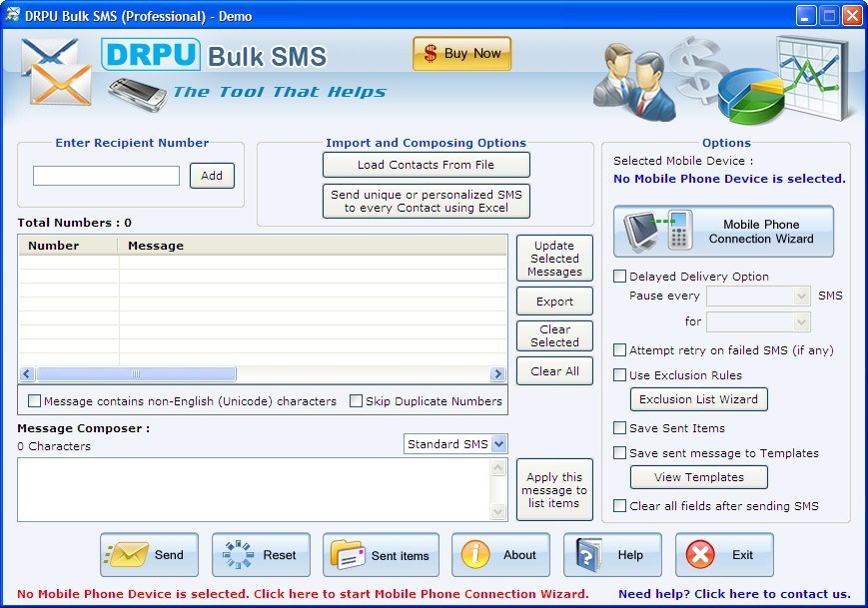Screen dimensions: 868x608
Task: Click the horizontal scrollbar in numbers list
Action: click(x=136, y=374)
